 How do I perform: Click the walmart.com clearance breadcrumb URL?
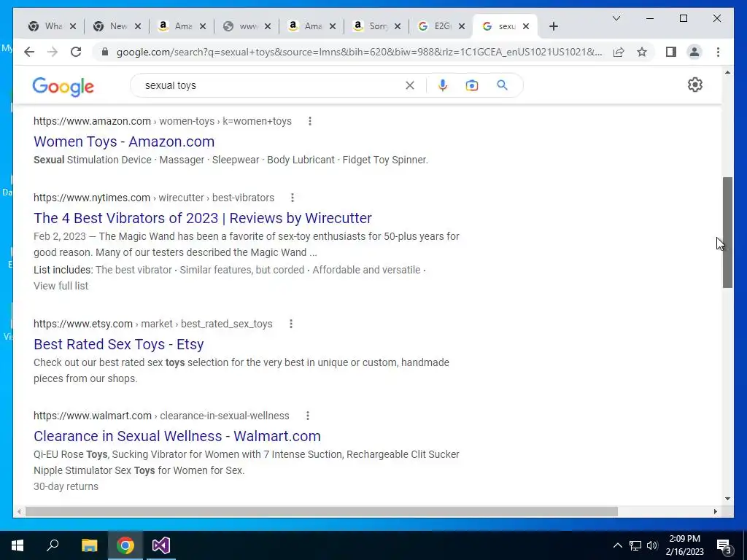point(161,416)
